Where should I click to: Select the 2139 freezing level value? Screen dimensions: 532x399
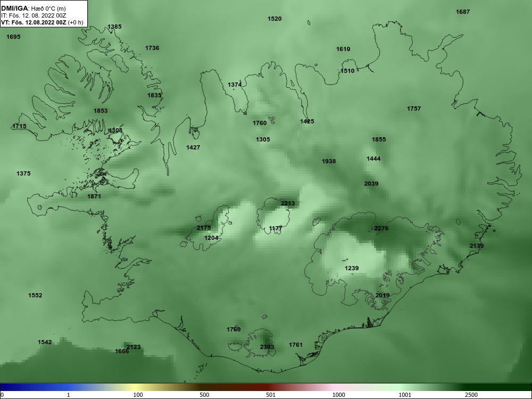point(477,246)
